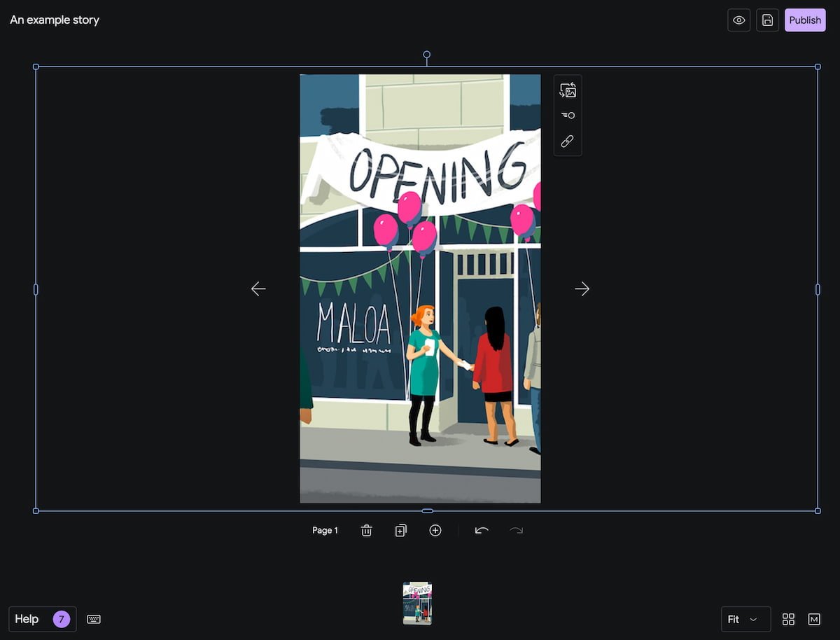Viewport: 840px width, 640px height.
Task: Go to previous page with left arrow
Action: pos(258,288)
